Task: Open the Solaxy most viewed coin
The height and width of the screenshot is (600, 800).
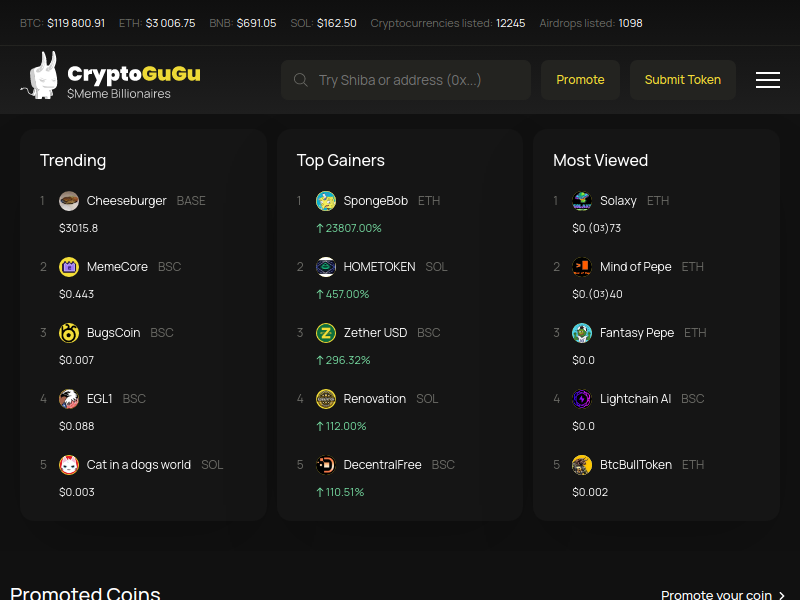Action: tap(618, 201)
